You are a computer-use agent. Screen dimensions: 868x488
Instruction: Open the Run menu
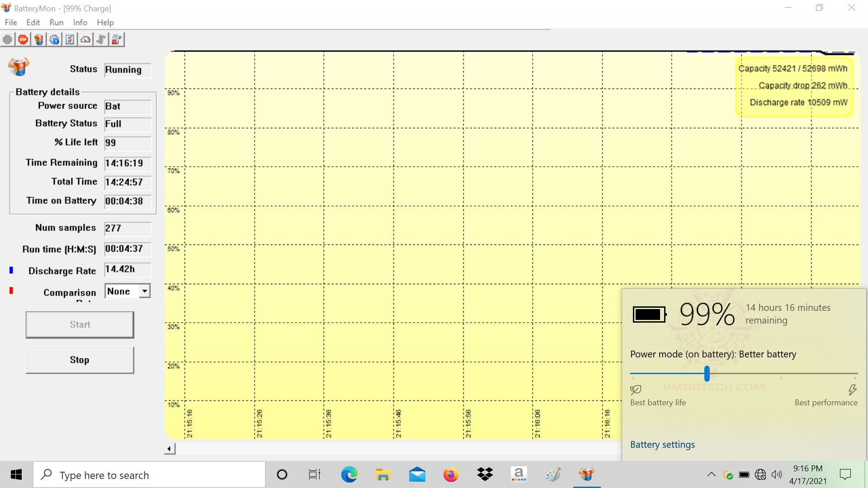click(x=56, y=22)
